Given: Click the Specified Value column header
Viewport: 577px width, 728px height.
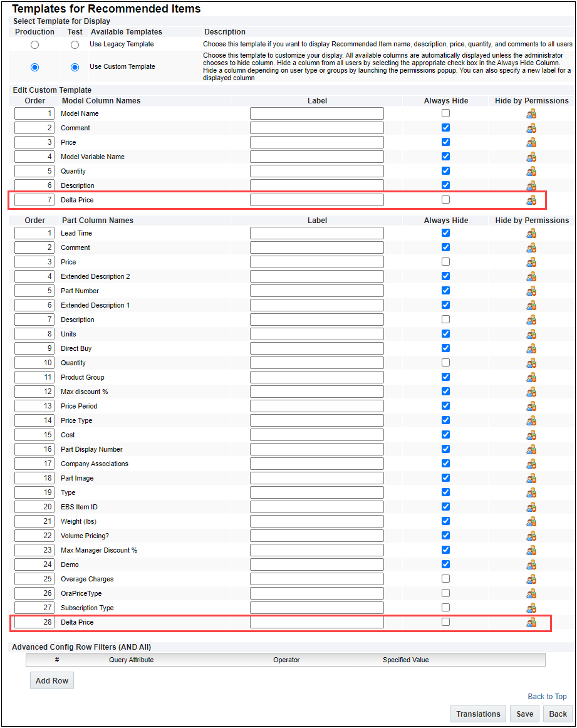Looking at the screenshot, I should [x=406, y=660].
